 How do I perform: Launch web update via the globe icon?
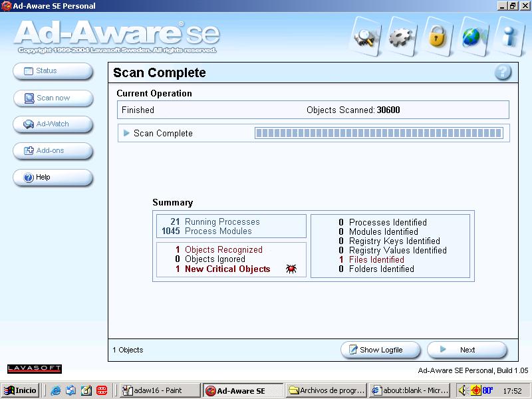tap(473, 37)
